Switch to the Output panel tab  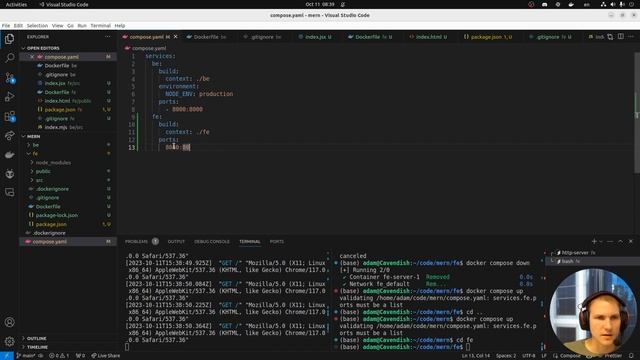tap(176, 242)
